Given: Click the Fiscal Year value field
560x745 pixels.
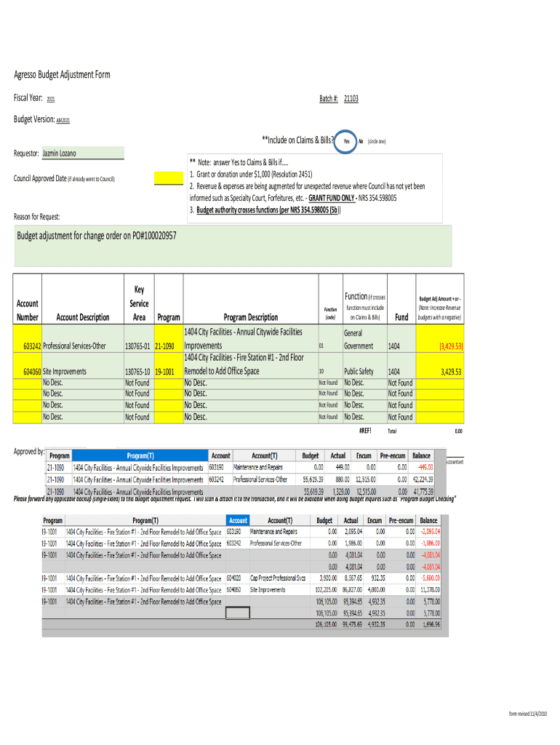Looking at the screenshot, I should [51, 100].
